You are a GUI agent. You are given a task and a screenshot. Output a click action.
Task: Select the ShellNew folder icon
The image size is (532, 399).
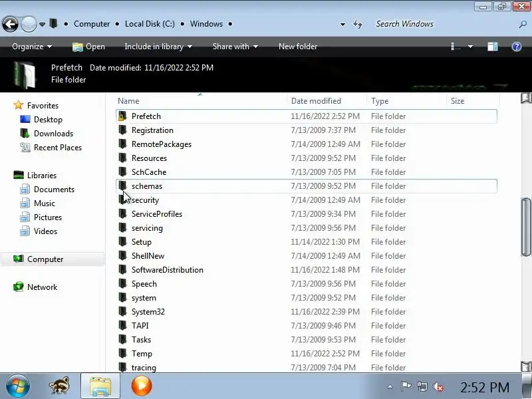pos(122,255)
